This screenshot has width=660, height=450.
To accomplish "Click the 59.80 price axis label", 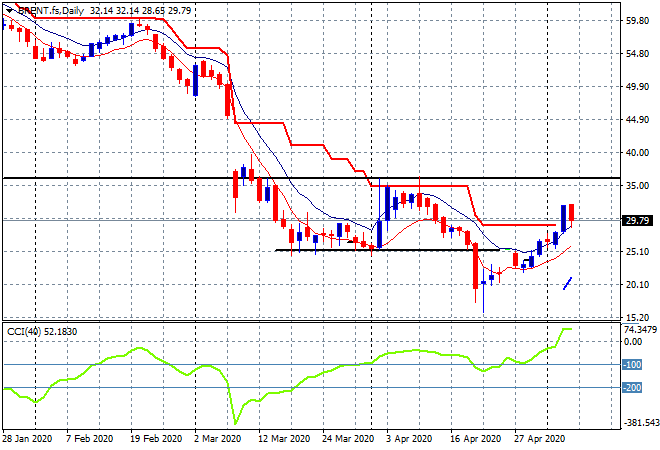I will point(637,21).
